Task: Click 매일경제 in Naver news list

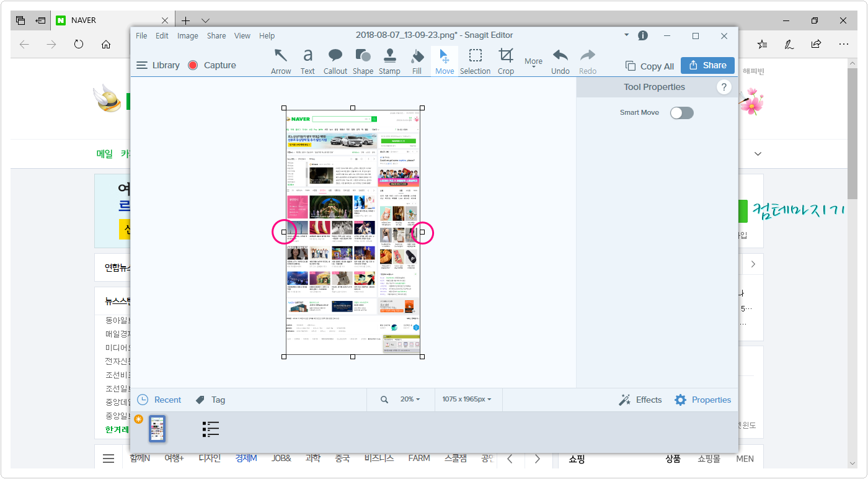Action: pos(118,334)
